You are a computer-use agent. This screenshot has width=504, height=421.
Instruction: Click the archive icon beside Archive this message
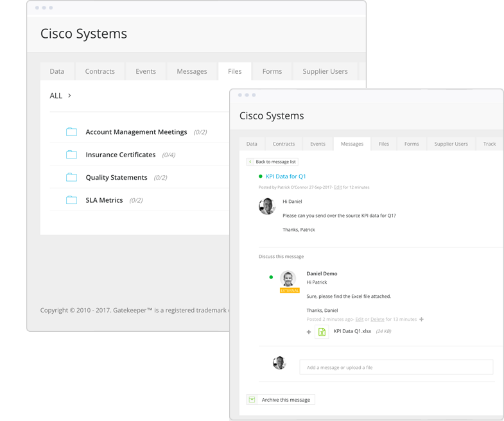click(x=252, y=400)
